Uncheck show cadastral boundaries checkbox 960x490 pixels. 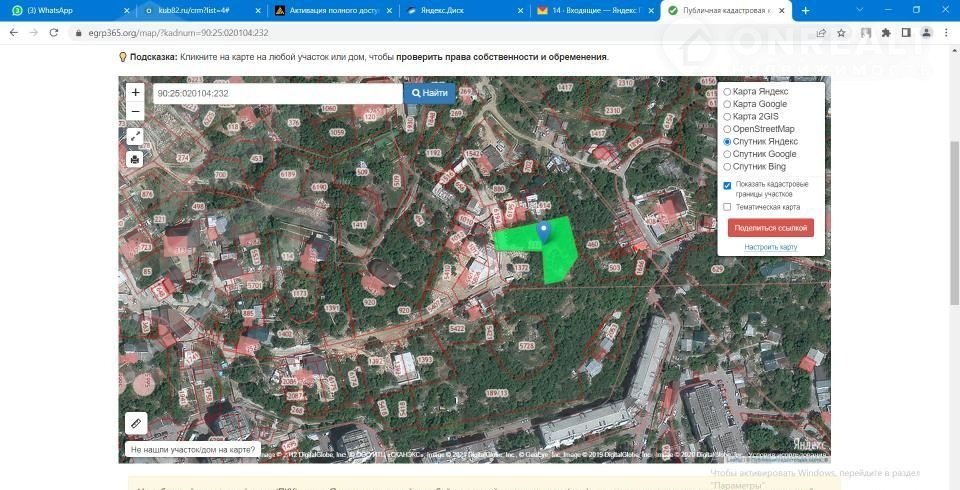(x=727, y=185)
